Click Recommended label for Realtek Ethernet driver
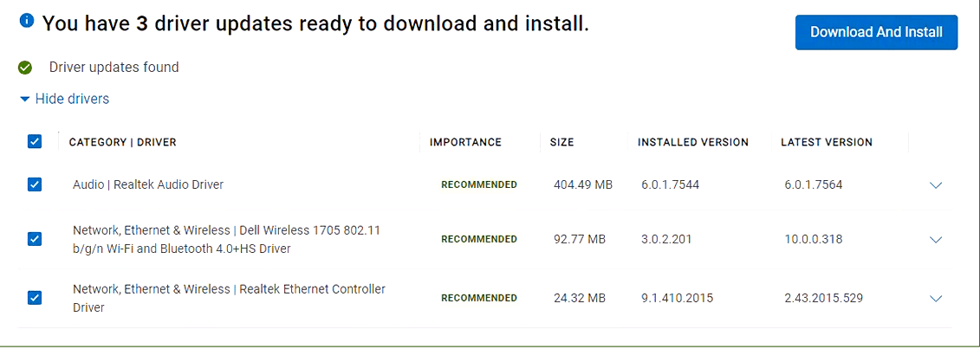 (x=479, y=298)
